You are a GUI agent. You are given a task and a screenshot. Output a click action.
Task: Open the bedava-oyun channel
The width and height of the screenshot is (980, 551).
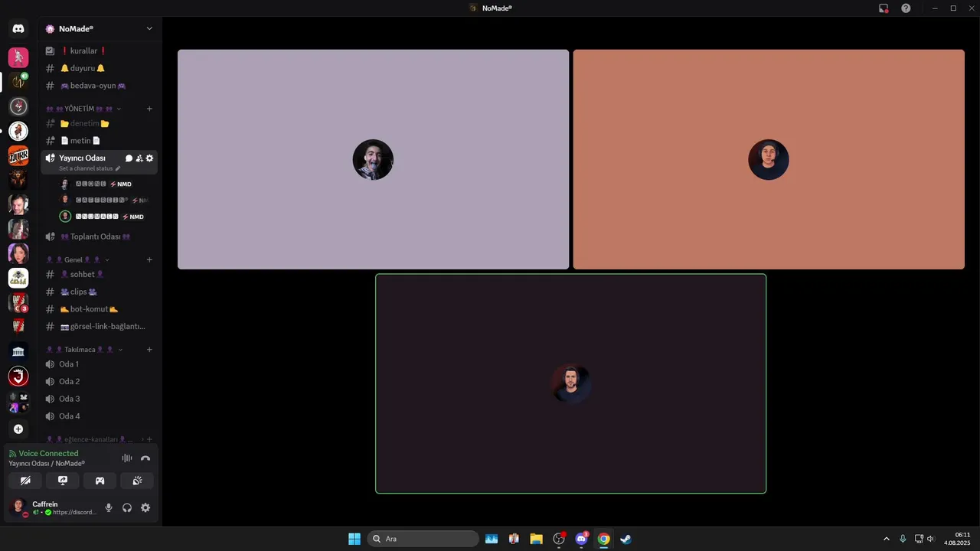coord(100,86)
